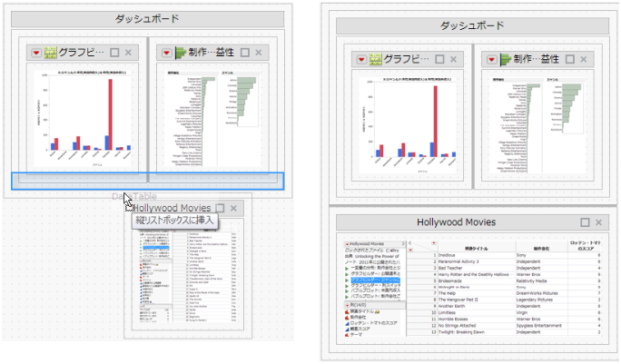Remove グラフビ… panel from drag-preview dashboard
Viewport: 621px width, 364px height.
click(x=128, y=53)
